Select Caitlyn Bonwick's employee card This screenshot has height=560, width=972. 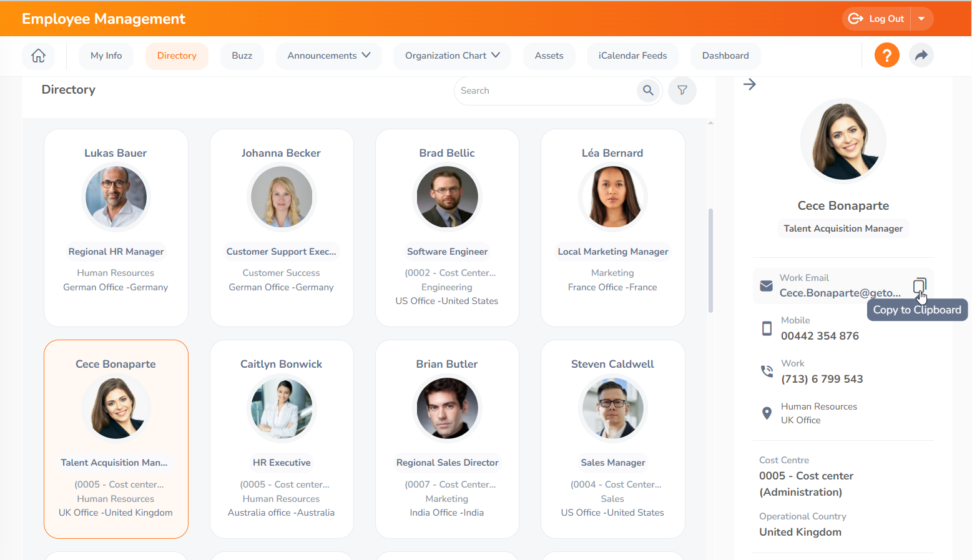click(x=282, y=439)
